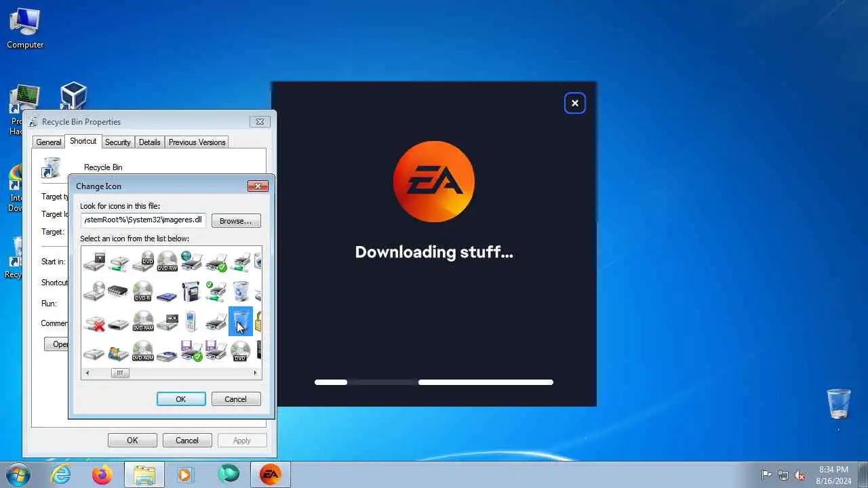
Task: Open the Start menu orb
Action: tap(18, 474)
